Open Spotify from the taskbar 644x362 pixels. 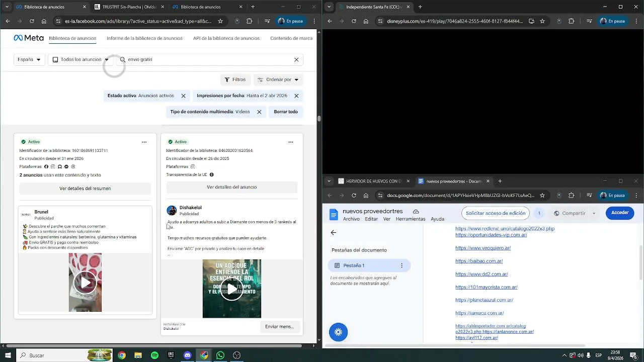(x=154, y=355)
